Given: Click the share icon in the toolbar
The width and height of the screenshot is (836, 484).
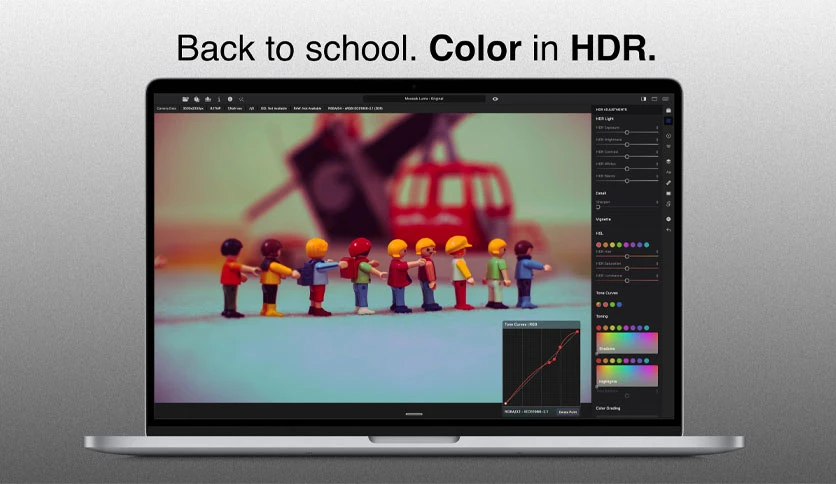Looking at the screenshot, I should pos(241,99).
